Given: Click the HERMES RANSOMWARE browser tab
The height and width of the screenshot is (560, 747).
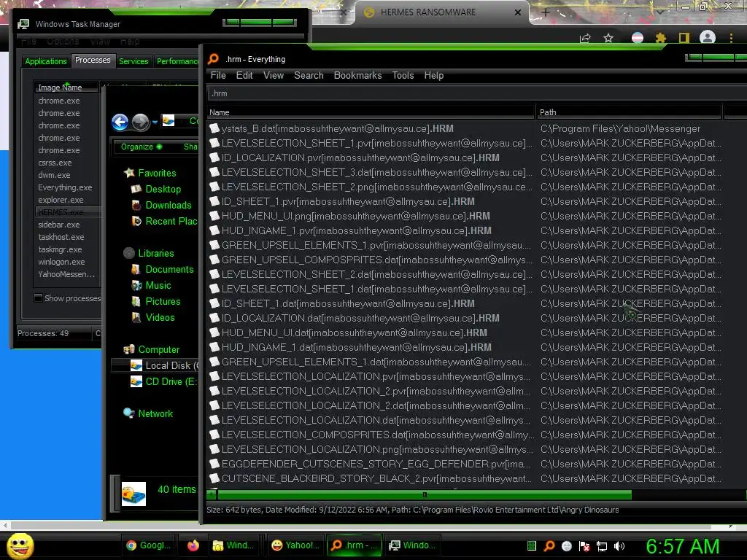Looking at the screenshot, I should tap(442, 12).
